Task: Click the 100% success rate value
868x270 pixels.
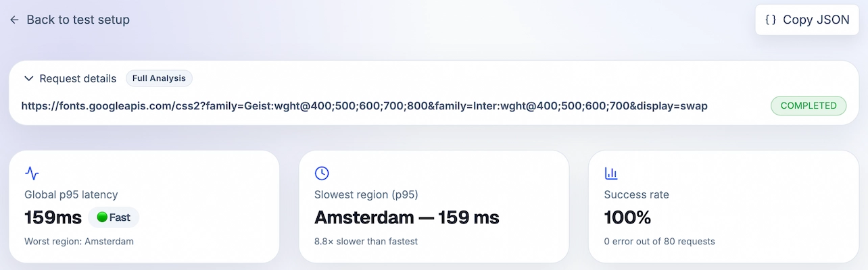Action: tap(627, 217)
